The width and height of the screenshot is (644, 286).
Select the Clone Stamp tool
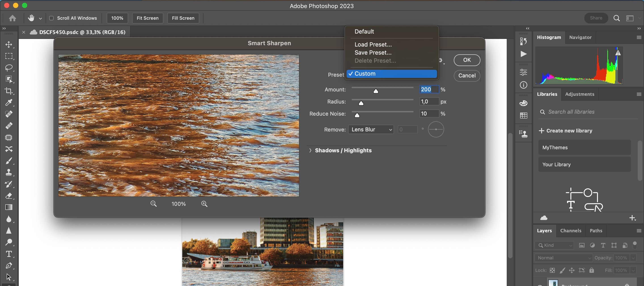tap(9, 172)
